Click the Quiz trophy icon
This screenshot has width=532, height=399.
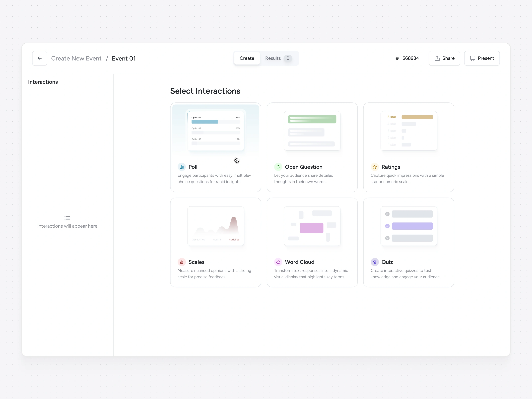point(375,262)
